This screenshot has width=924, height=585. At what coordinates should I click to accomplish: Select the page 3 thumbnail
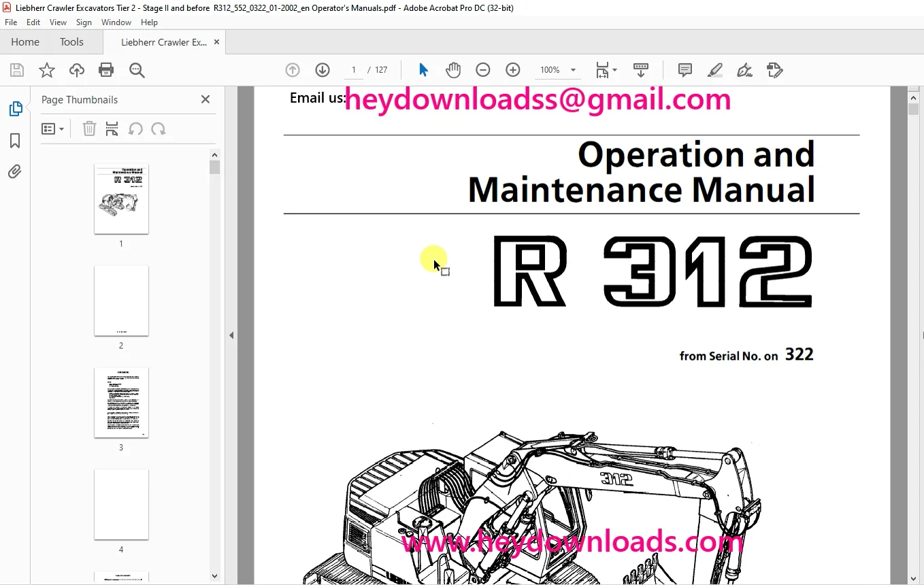pos(121,403)
